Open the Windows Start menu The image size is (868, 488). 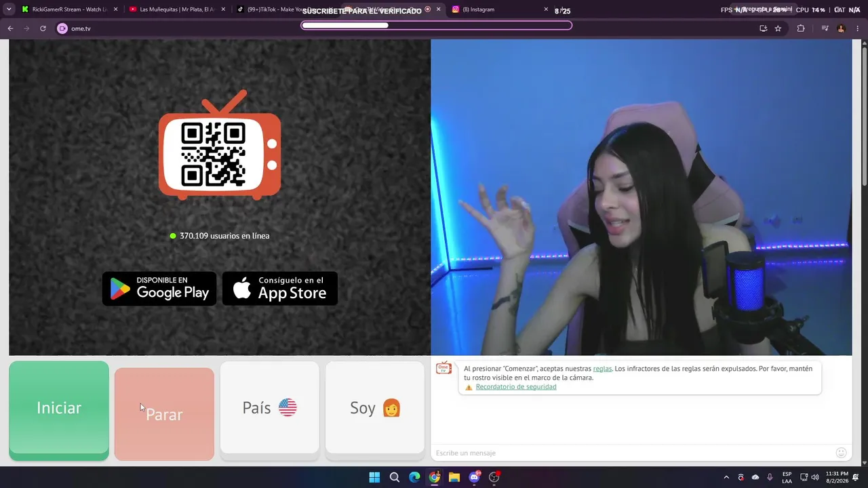tap(374, 477)
